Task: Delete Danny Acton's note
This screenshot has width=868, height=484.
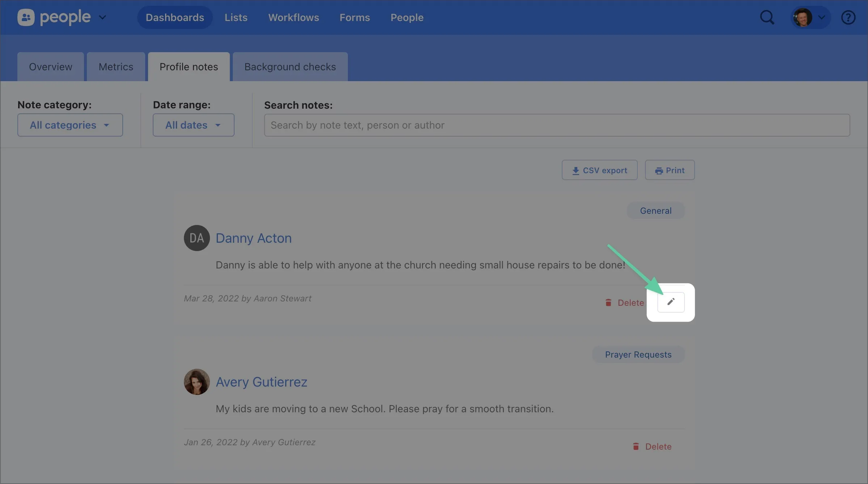Action: click(625, 302)
